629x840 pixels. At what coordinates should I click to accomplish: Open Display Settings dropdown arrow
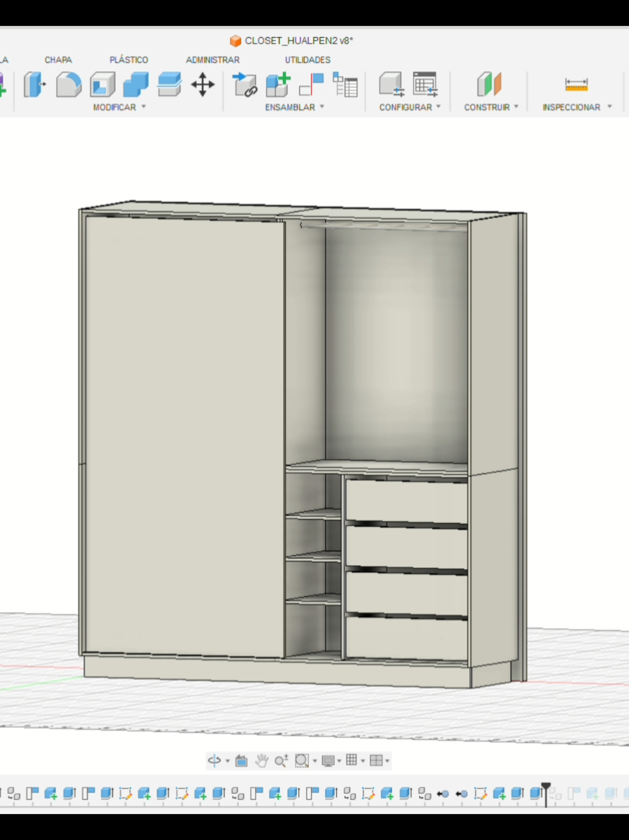click(x=340, y=761)
